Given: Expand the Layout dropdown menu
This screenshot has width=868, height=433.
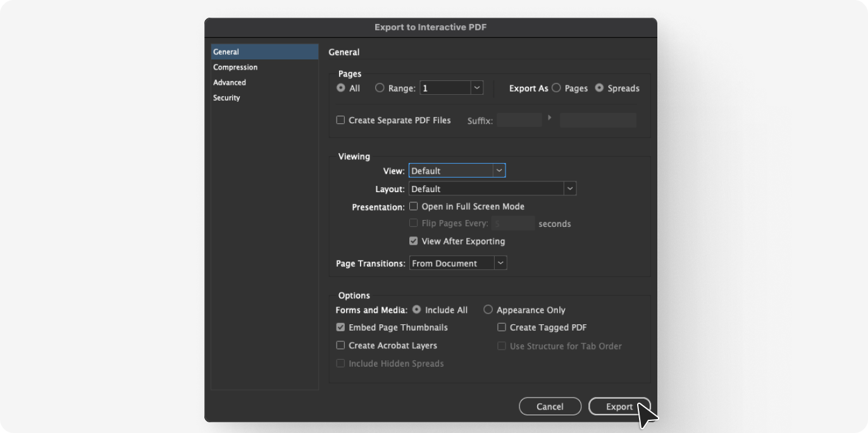Looking at the screenshot, I should [x=570, y=189].
